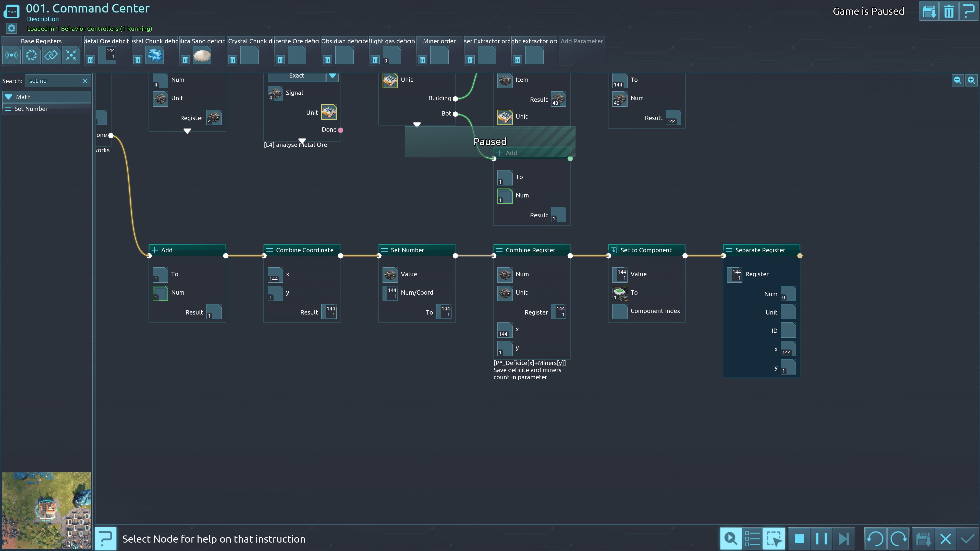Screen dimensions: 980x551
Task: Toggle the follow execution magnifier
Action: pos(730,539)
